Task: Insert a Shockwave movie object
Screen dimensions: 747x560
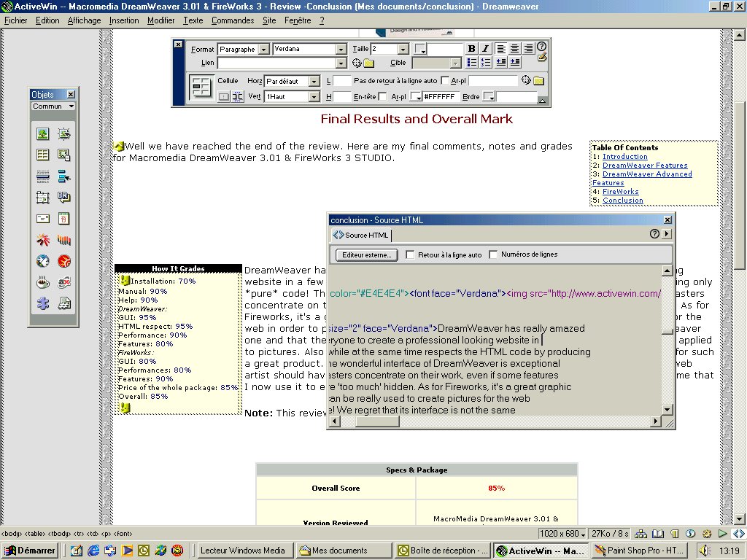Action: (x=64, y=239)
